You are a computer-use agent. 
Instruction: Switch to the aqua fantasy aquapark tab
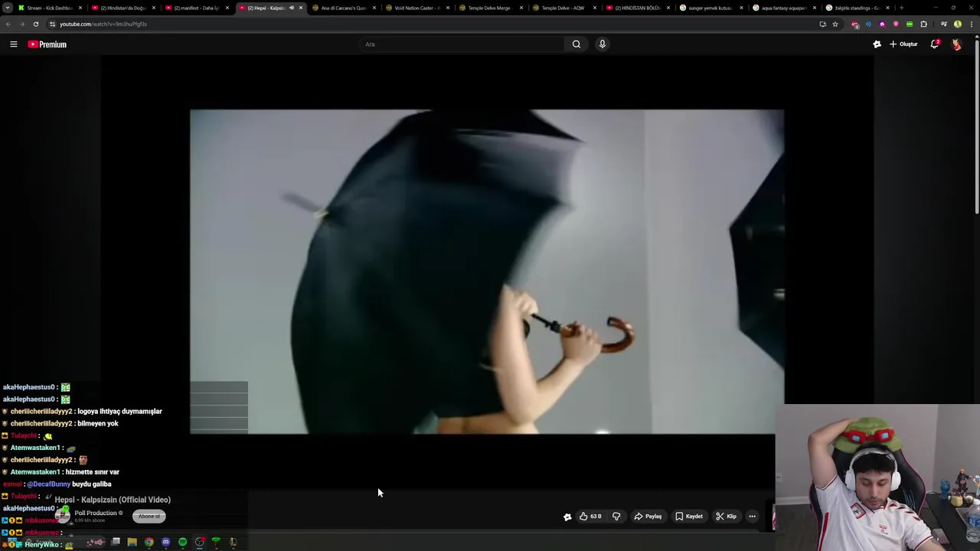pos(784,8)
